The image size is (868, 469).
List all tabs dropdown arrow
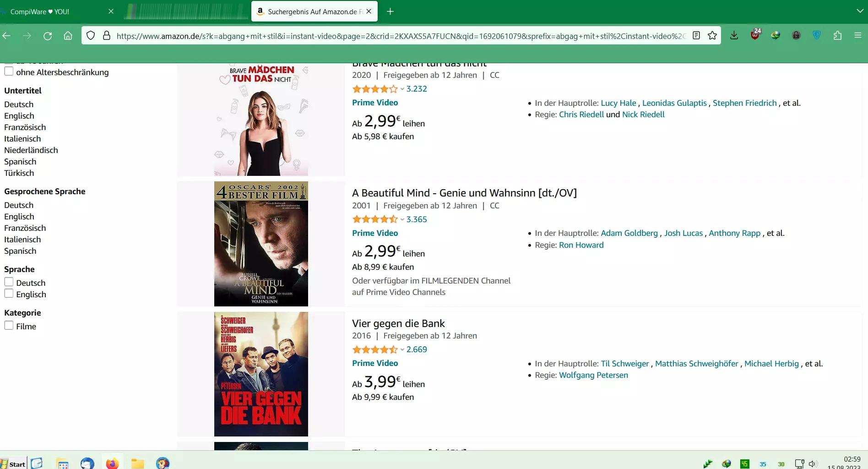860,11
